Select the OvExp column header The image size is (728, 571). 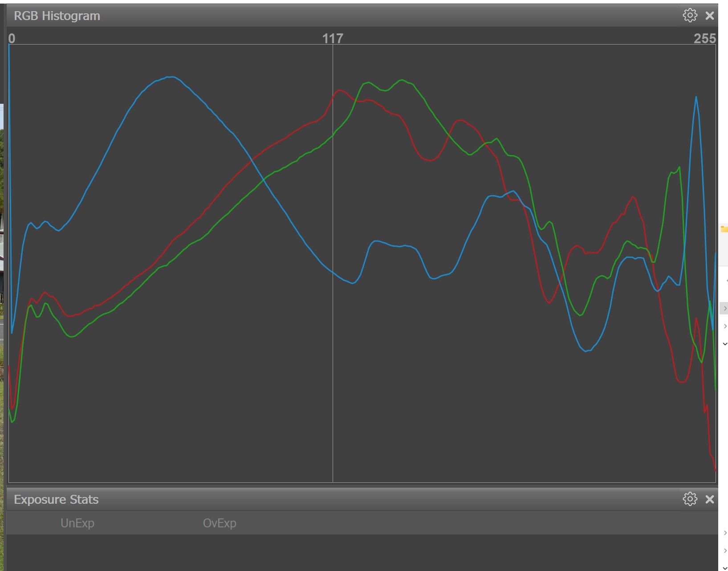pos(220,523)
